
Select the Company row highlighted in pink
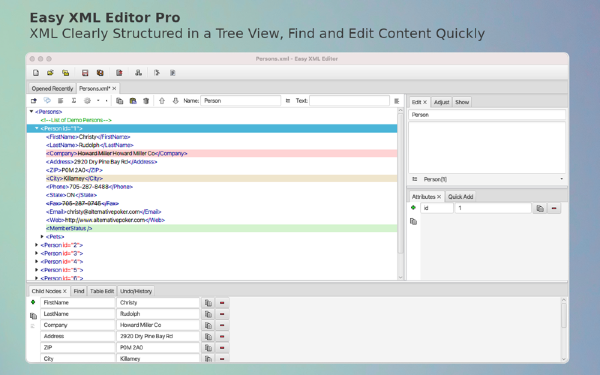[x=221, y=153]
